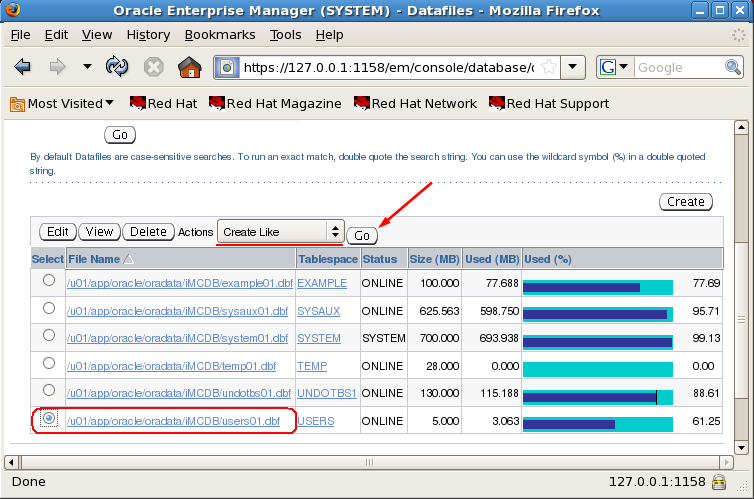
Task: Click the Stop loading icon
Action: tap(154, 67)
